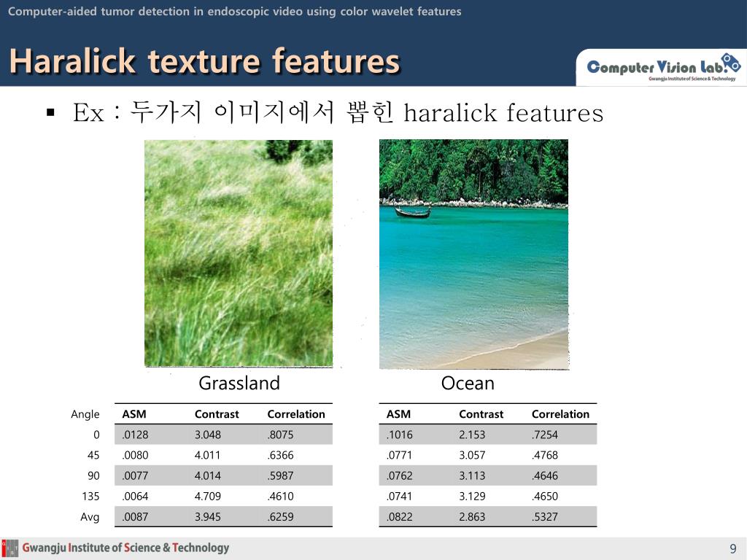
Task: Click the .5987 correlation value
Action: point(281,475)
